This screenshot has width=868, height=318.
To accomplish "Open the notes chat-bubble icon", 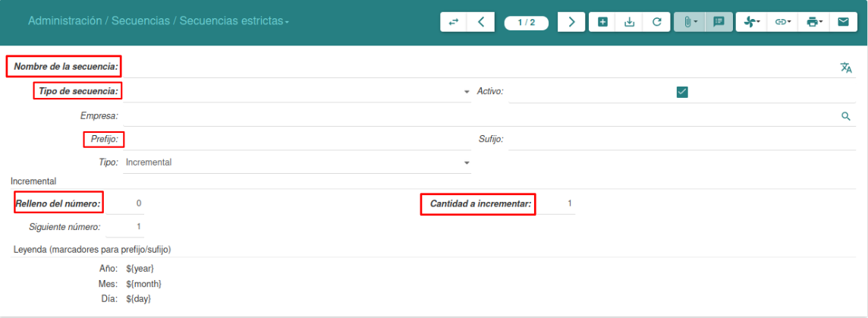I will click(x=719, y=22).
